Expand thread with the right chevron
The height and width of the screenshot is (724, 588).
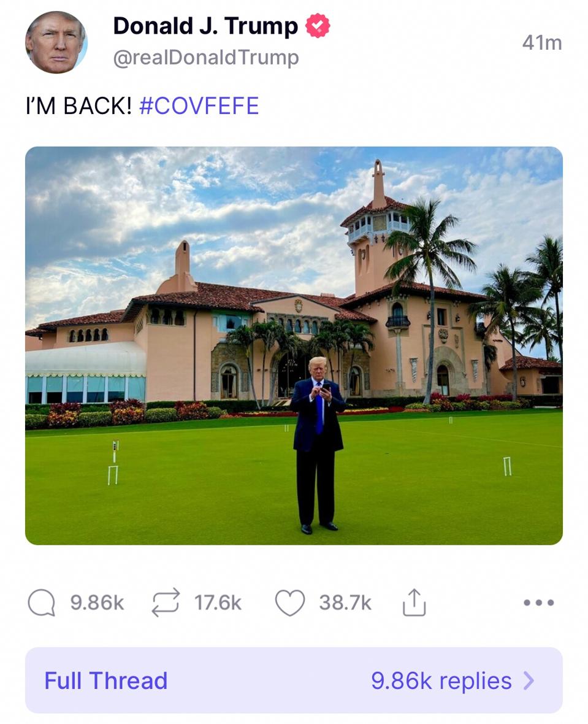pos(529,680)
